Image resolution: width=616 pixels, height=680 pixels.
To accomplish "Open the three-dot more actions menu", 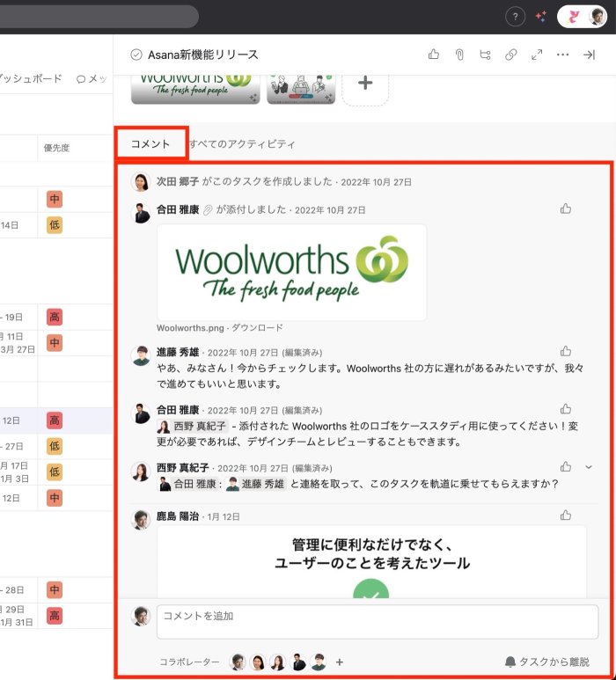I will pos(563,55).
